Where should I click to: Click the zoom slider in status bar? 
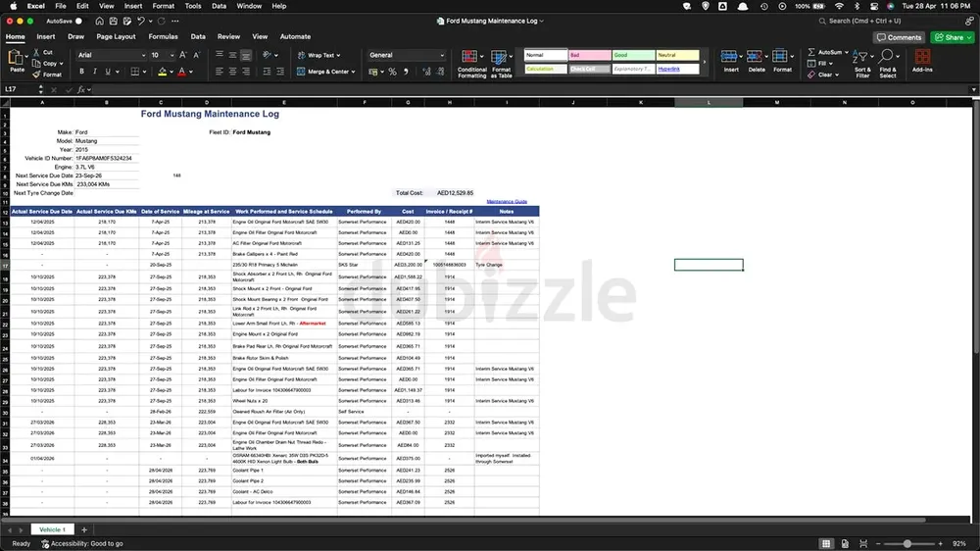(x=907, y=544)
